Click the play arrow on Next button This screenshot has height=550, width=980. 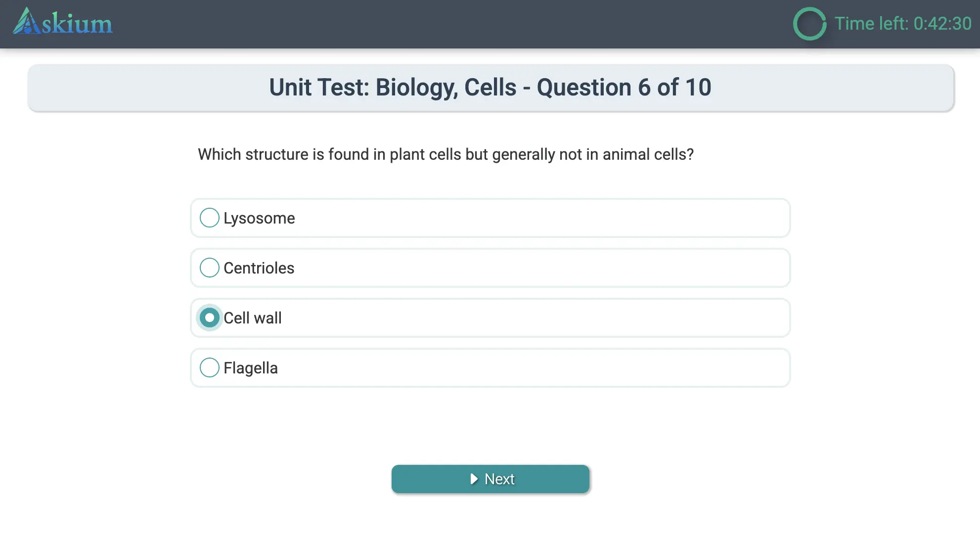474,479
